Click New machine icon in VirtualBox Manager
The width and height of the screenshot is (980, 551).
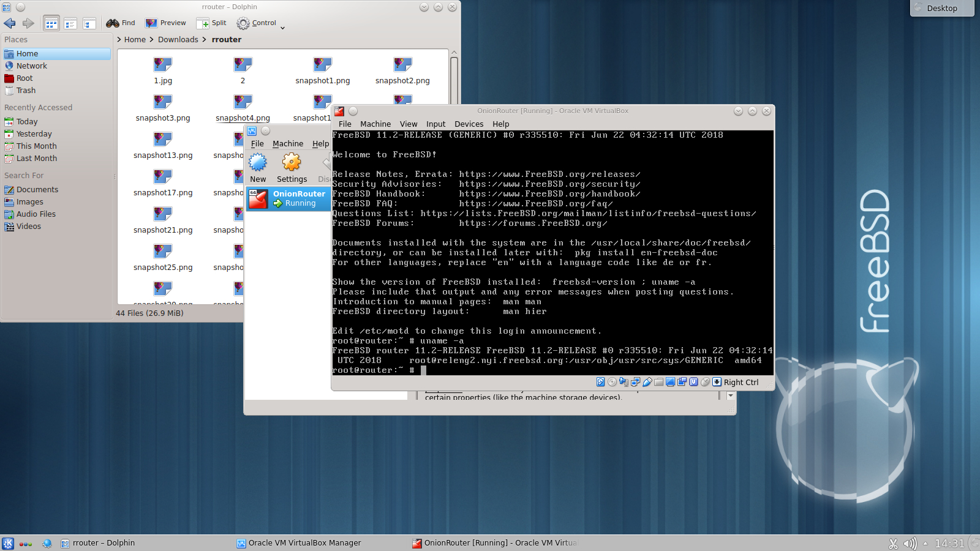pos(258,168)
